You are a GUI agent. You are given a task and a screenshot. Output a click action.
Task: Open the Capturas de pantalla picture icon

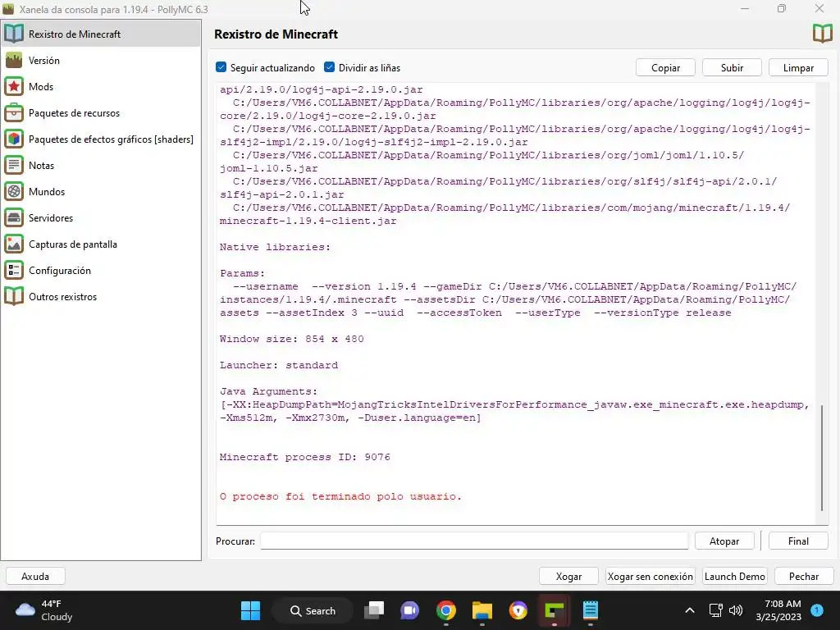(14, 244)
